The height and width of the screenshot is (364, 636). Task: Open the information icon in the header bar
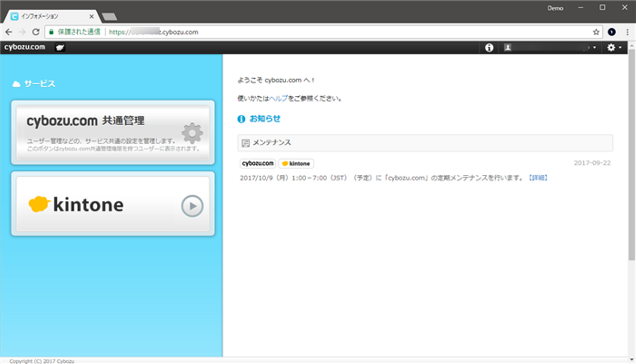tap(489, 48)
